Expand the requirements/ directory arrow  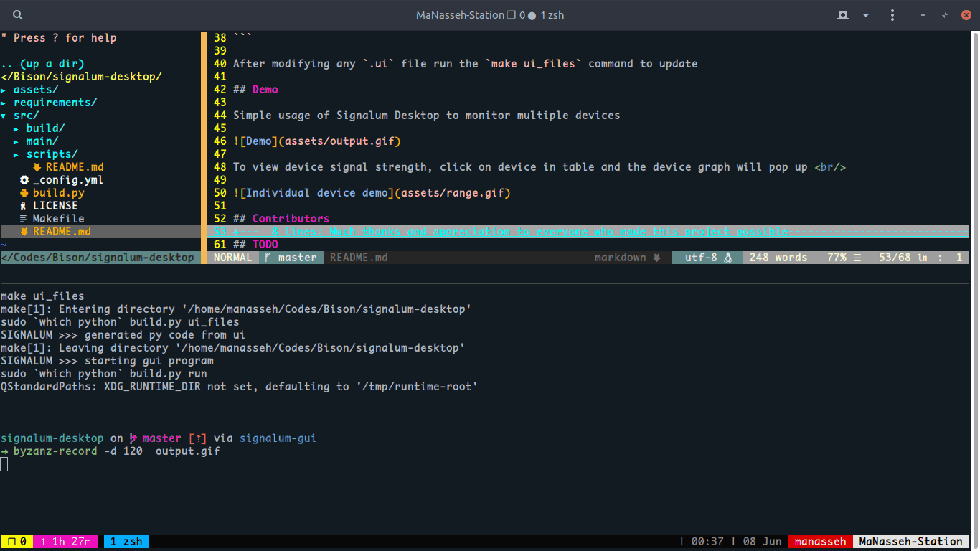coord(4,103)
